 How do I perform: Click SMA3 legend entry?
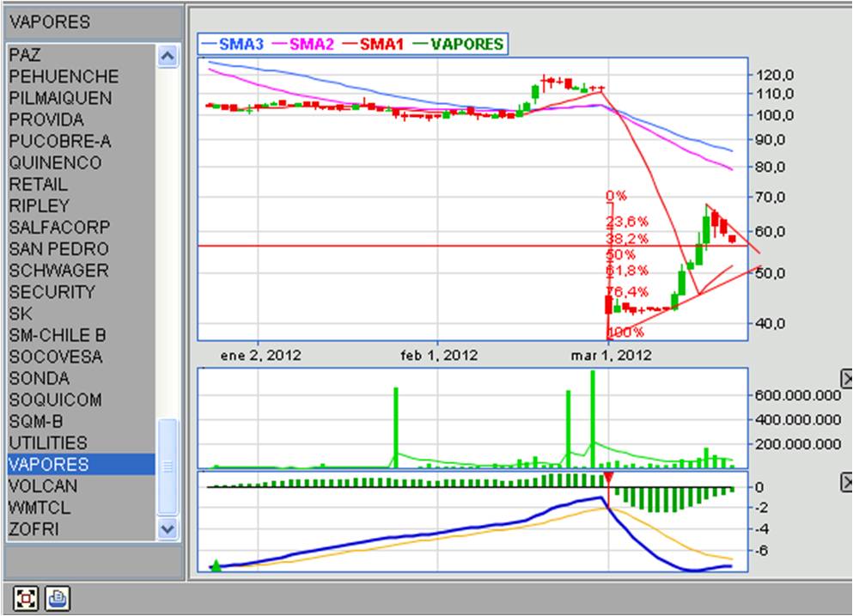pyautogui.click(x=233, y=44)
